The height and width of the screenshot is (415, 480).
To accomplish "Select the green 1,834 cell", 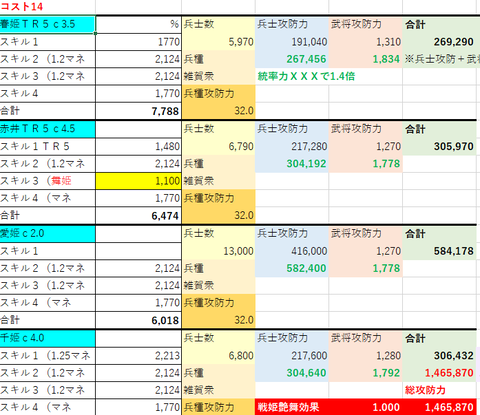I will tap(366, 59).
